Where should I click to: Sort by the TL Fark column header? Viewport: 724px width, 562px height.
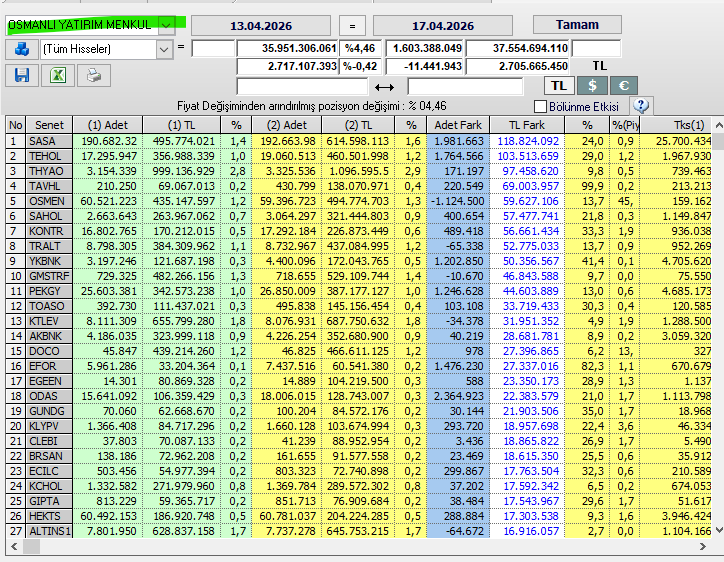click(x=527, y=125)
